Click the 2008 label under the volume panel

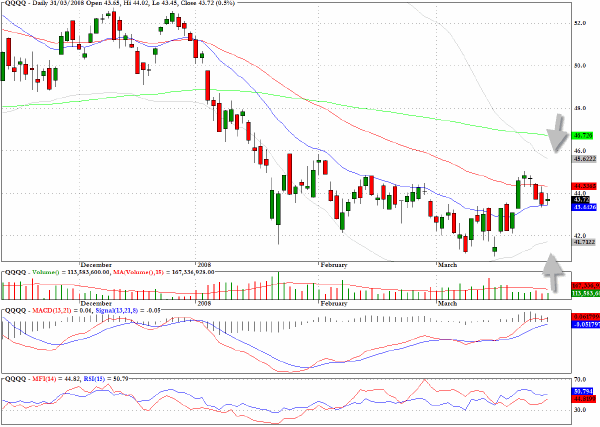pyautogui.click(x=204, y=303)
